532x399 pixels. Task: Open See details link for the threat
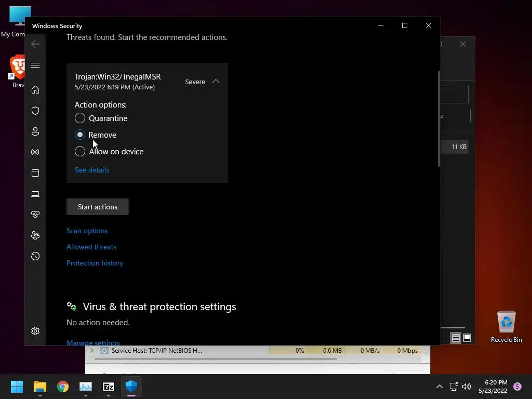point(92,170)
